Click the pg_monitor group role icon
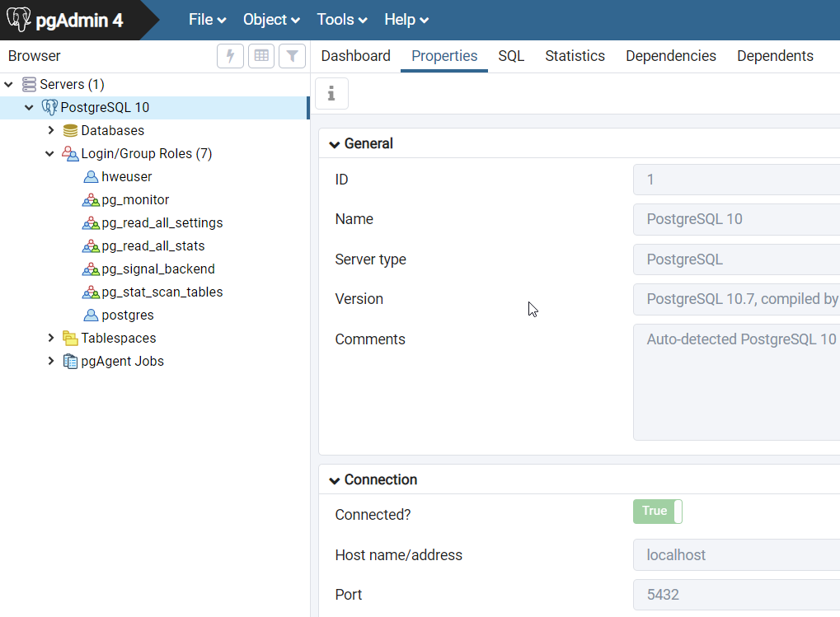Screen dimensions: 840x617 [91, 200]
